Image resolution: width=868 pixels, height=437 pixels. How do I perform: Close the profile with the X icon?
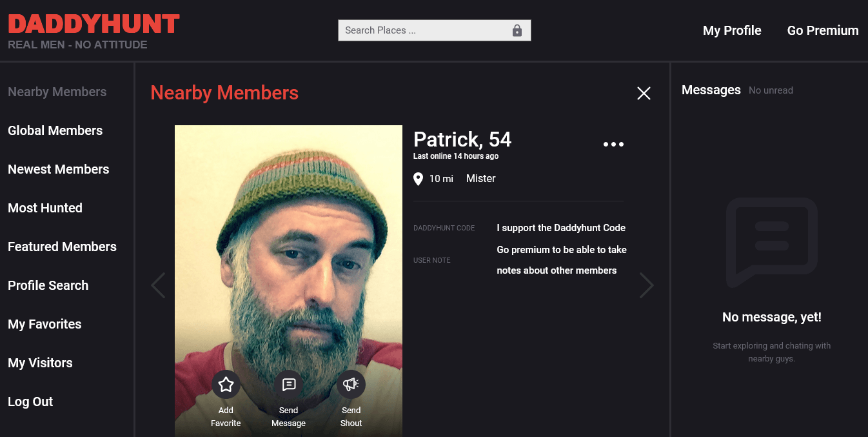[644, 94]
